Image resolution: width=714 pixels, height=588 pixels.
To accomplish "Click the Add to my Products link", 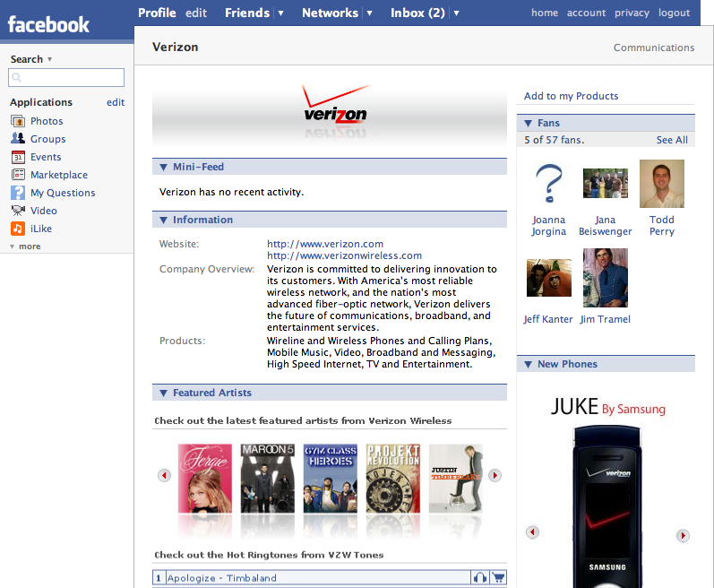I will tap(571, 96).
